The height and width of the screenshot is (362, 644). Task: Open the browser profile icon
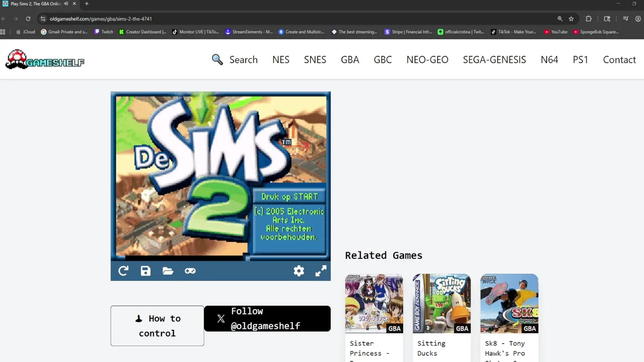(639, 19)
